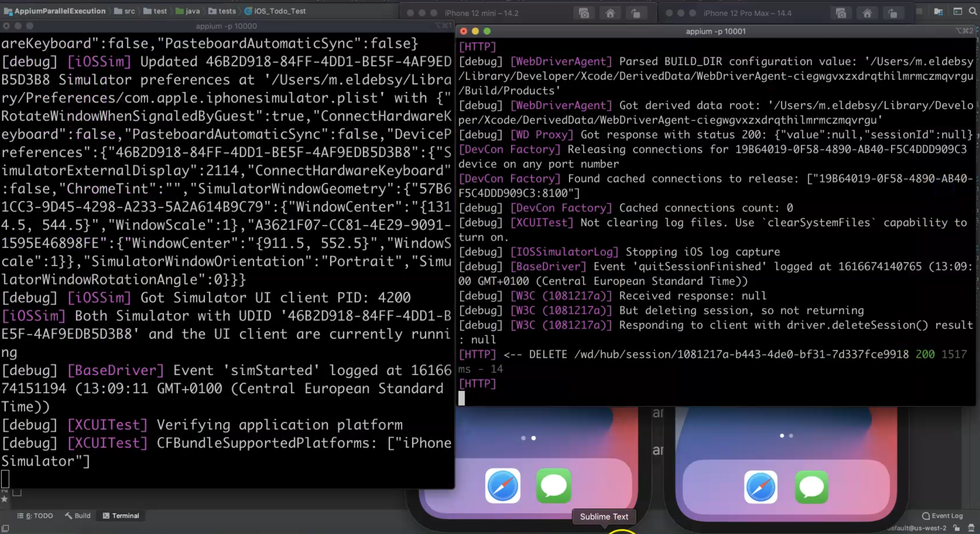Open the Terminal tool window tab

(121, 516)
